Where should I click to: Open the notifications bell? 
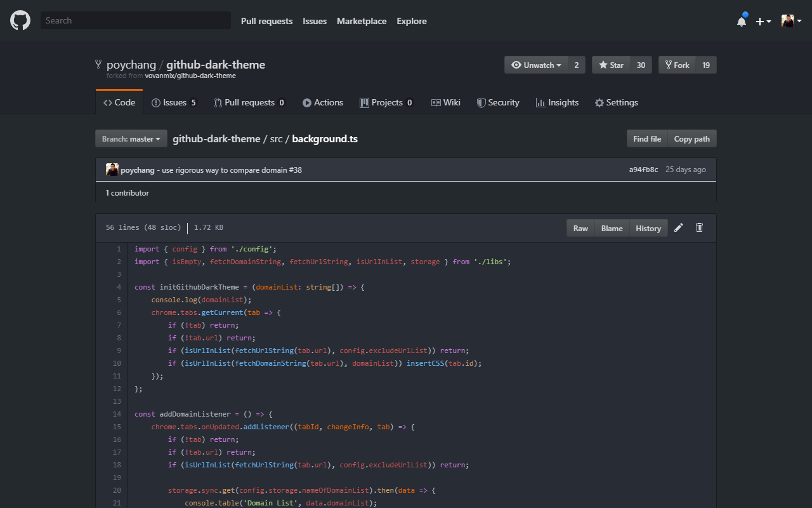click(x=741, y=20)
